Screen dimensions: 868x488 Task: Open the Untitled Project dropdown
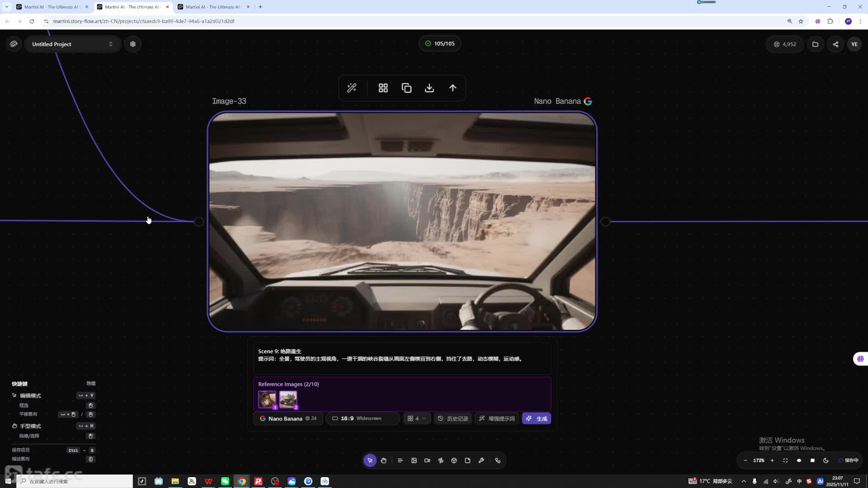click(x=72, y=44)
